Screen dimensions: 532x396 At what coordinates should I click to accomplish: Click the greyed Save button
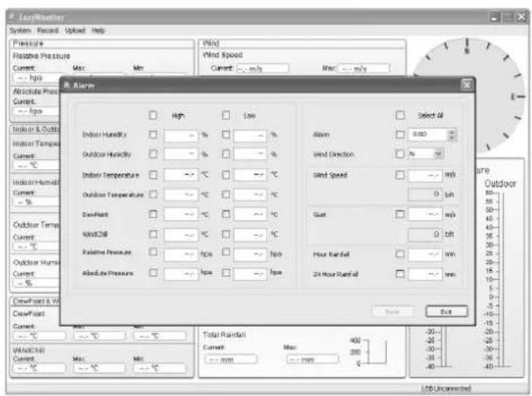(x=393, y=311)
